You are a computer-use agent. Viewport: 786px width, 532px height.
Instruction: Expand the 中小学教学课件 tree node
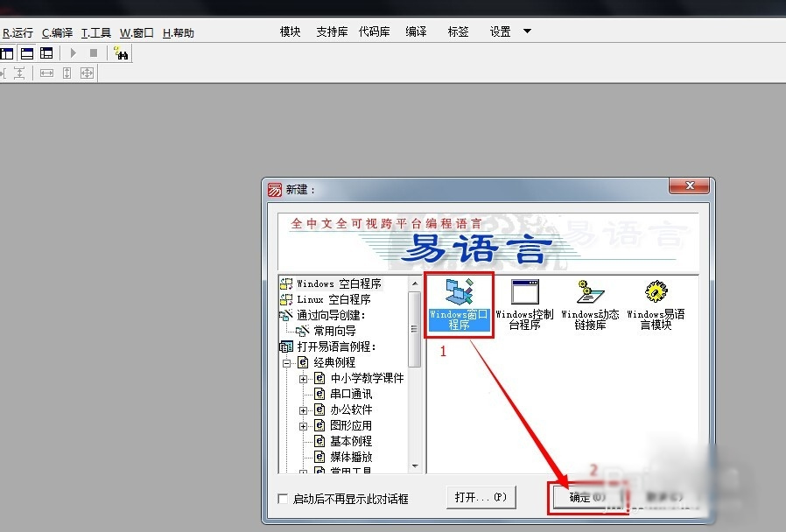(303, 379)
